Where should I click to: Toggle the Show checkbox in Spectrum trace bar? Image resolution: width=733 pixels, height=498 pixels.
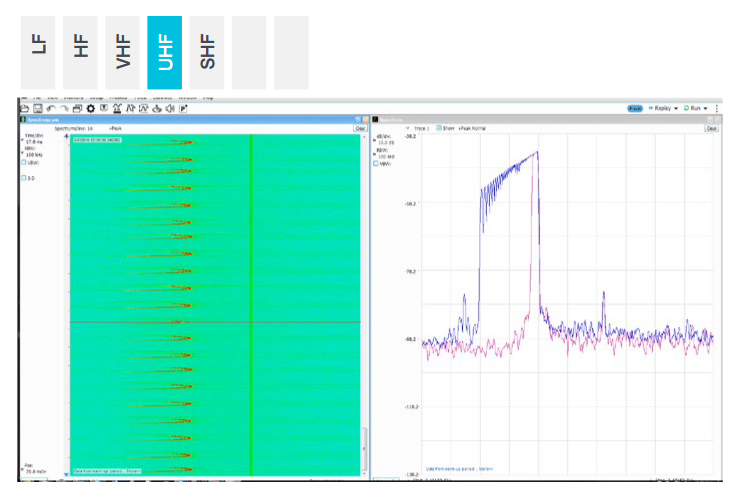click(x=438, y=128)
